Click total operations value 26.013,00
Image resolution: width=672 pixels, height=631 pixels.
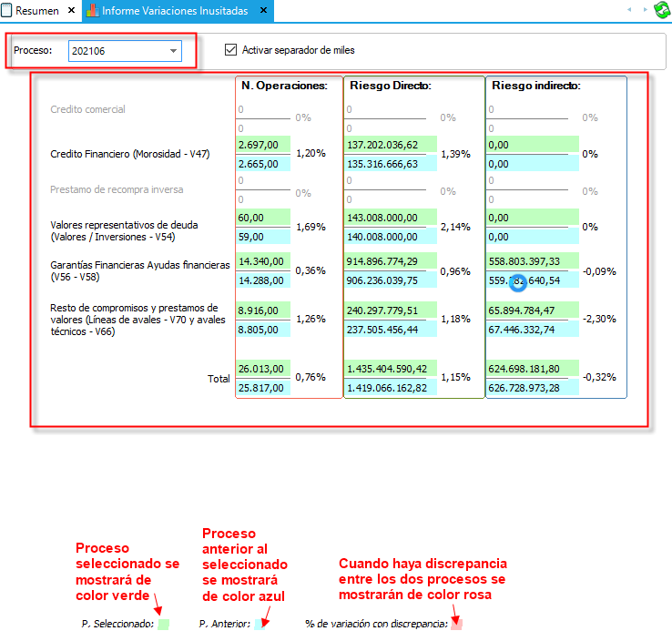tap(263, 369)
